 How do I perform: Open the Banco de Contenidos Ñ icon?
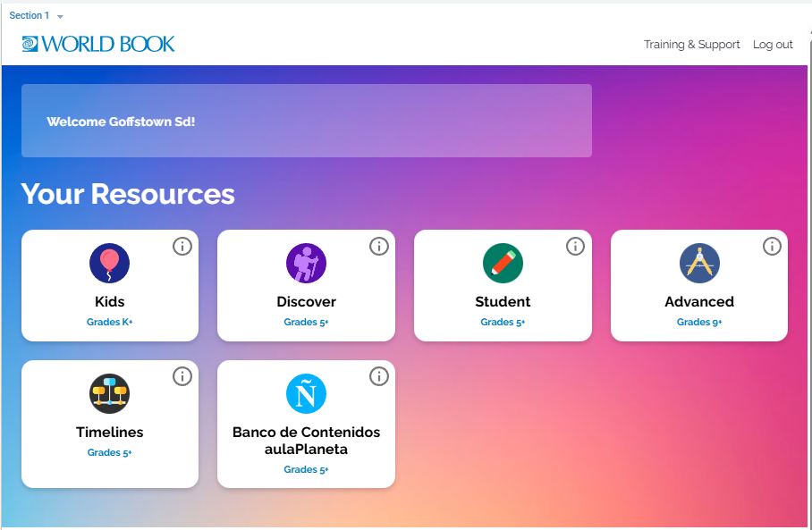pyautogui.click(x=306, y=393)
